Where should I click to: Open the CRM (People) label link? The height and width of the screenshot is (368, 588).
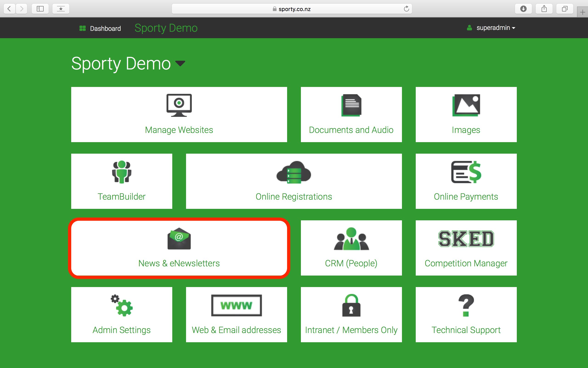click(351, 264)
